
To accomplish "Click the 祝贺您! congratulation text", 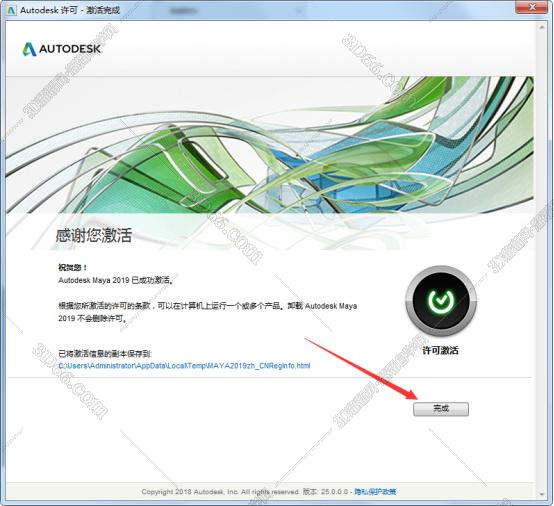I will coord(72,267).
